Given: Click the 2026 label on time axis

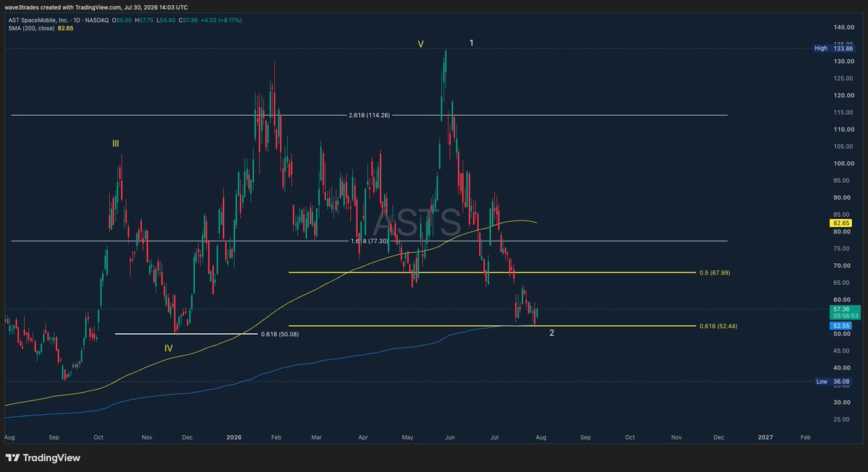Looking at the screenshot, I should tap(233, 437).
